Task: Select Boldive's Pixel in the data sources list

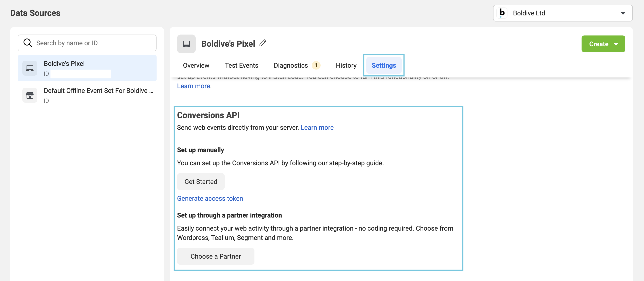Action: (87, 68)
